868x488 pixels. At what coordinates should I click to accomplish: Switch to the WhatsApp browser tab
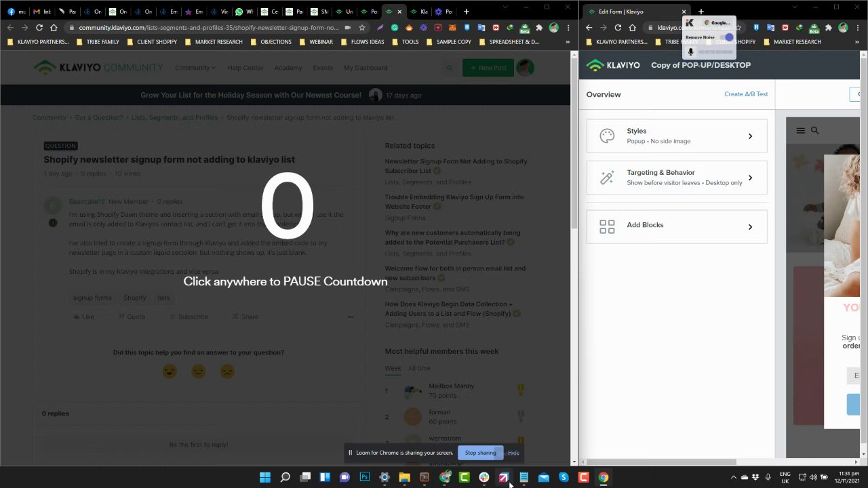[x=243, y=12]
